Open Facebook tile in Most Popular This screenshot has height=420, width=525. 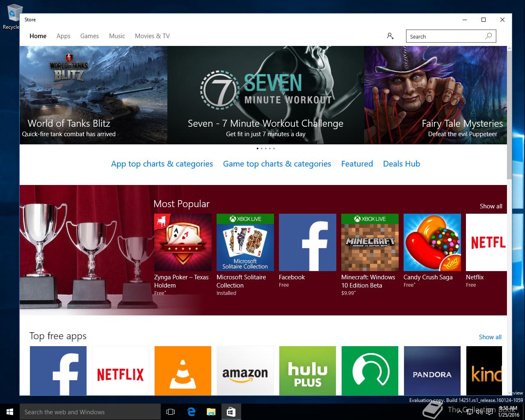(308, 242)
